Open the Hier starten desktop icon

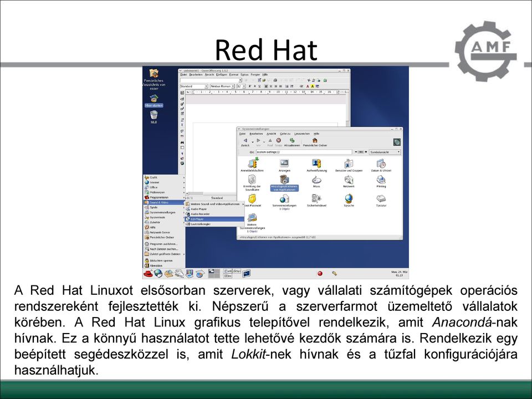point(154,99)
